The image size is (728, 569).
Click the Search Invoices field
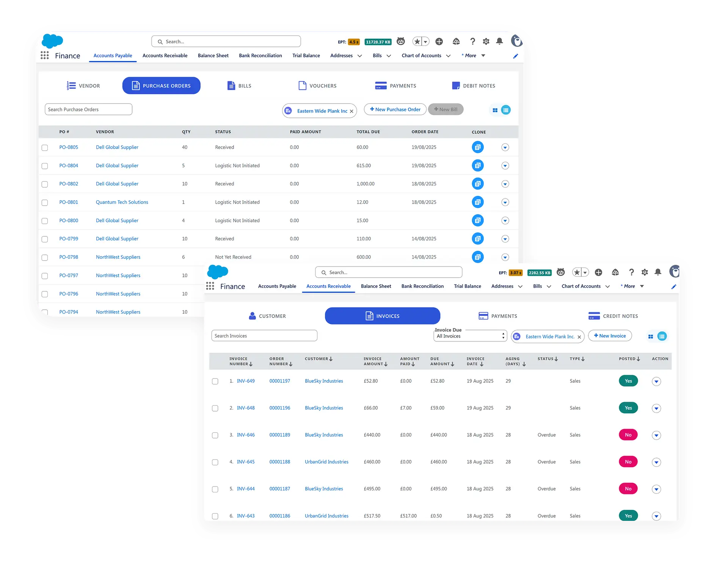[x=264, y=336]
